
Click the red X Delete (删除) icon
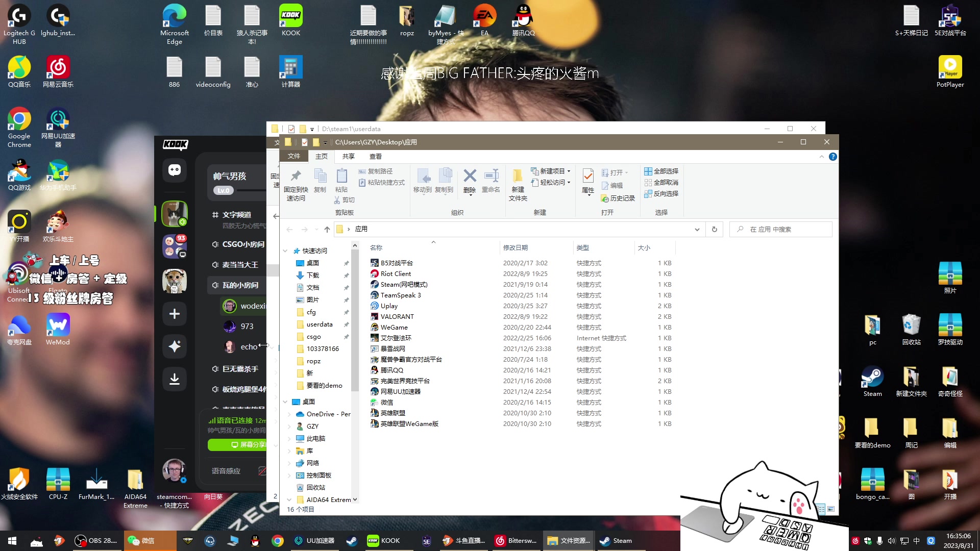(470, 176)
